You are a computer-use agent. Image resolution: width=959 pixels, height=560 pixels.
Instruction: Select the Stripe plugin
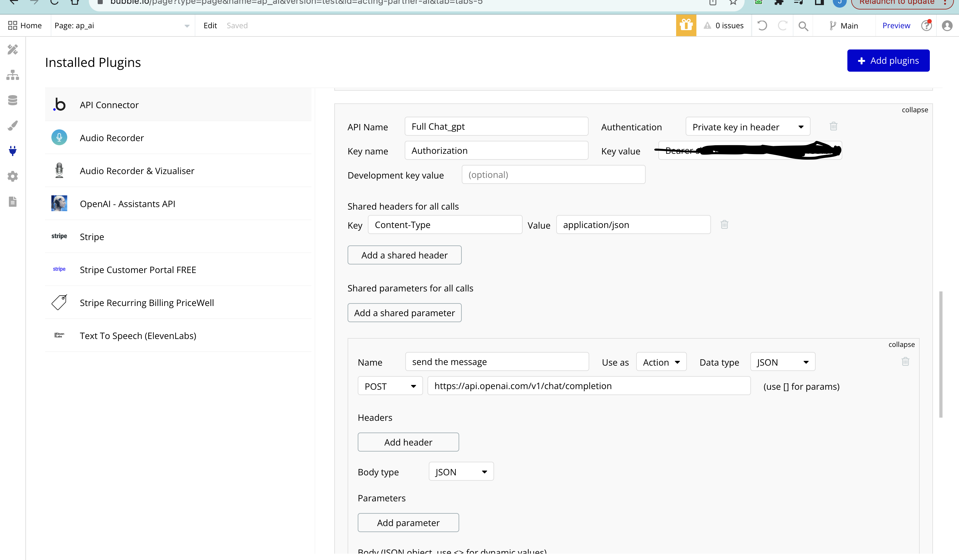click(x=178, y=237)
